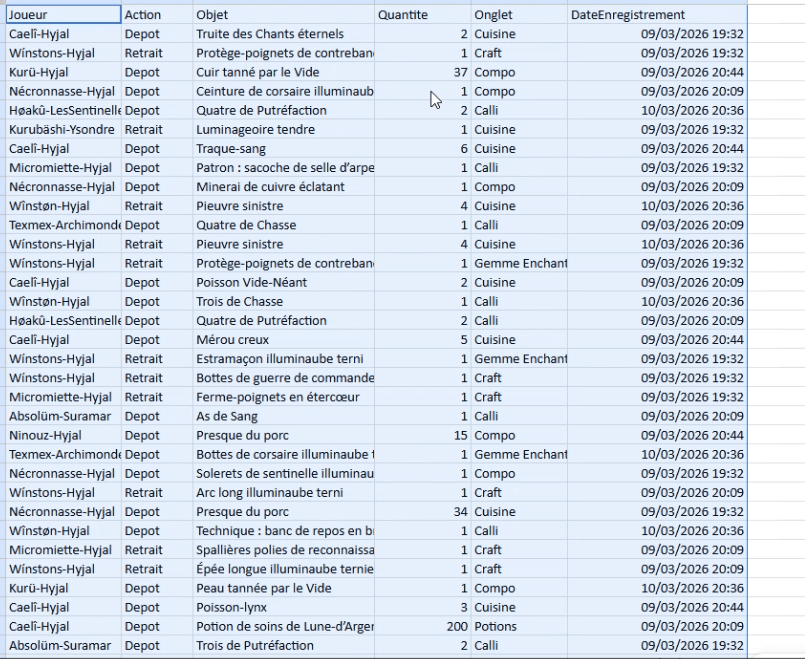The height and width of the screenshot is (659, 805).
Task: Click the cell 'Mérou creux'
Action: (x=284, y=340)
